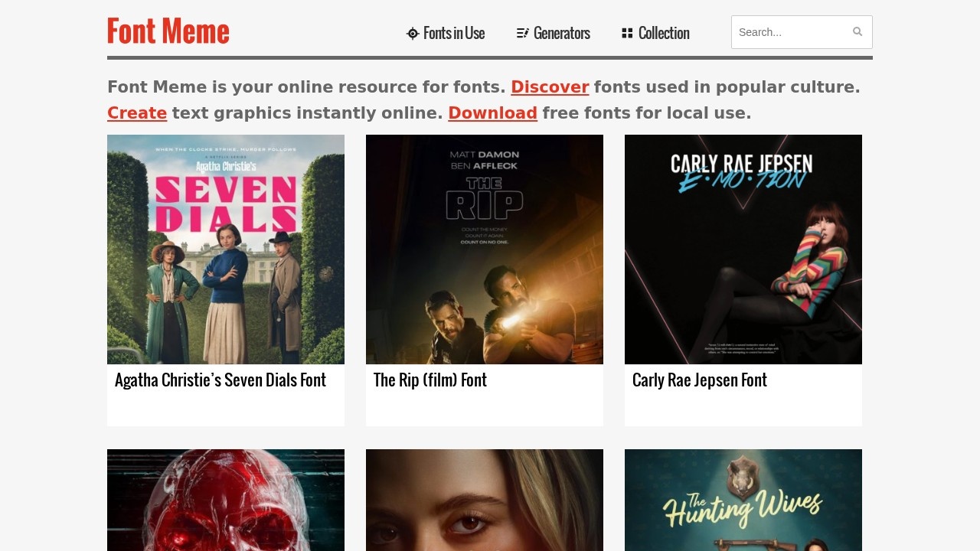Screen dimensions: 980x551
Task: Select The Rip (film) Font title
Action: coord(430,380)
